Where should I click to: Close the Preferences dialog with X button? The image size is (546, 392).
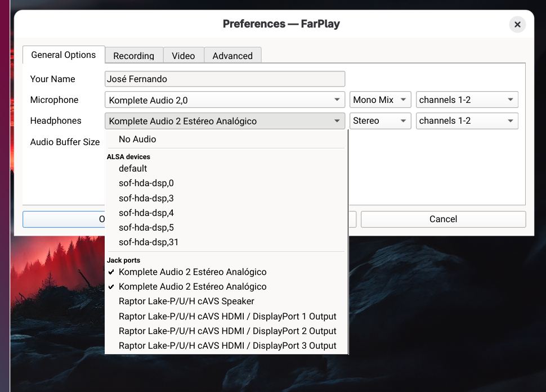517,25
